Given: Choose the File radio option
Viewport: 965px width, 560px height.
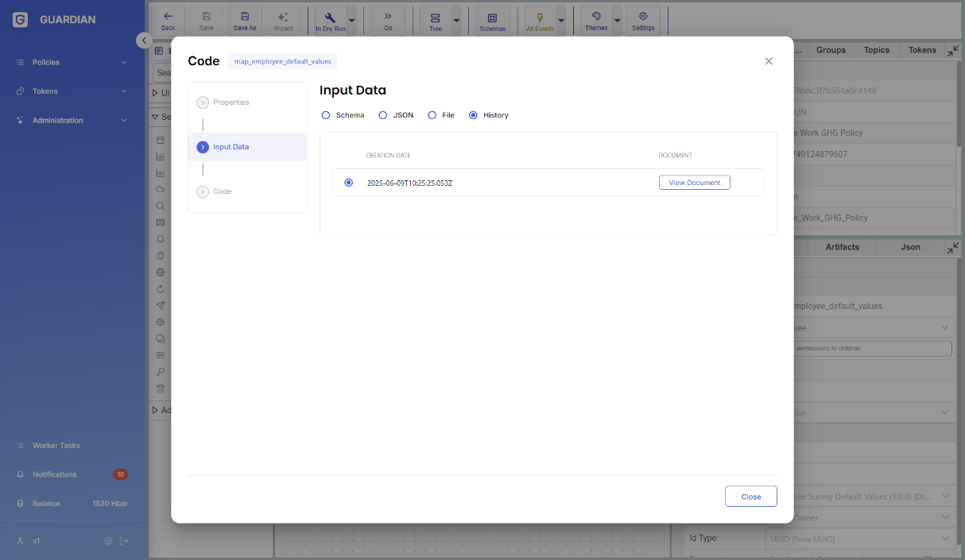Looking at the screenshot, I should click(432, 115).
